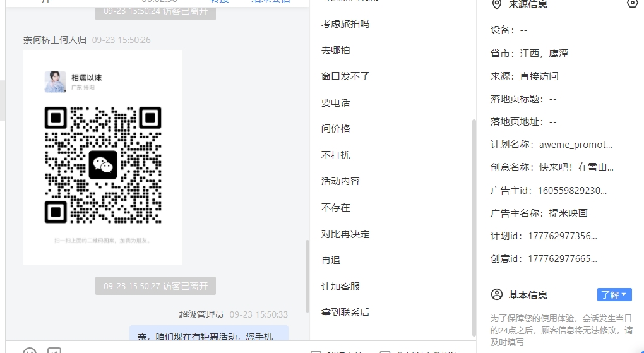Choose the 拿到联系后 quick reply

[345, 313]
